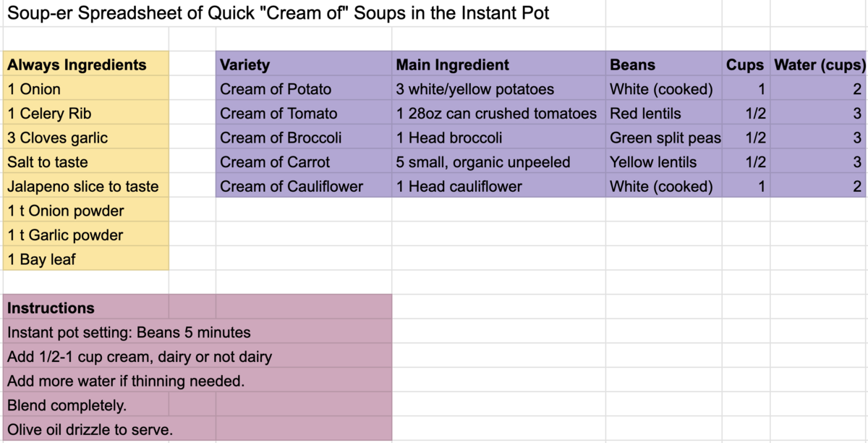Select the 'Green split peas' cell
Image resolution: width=868 pixels, height=443 pixels.
click(664, 138)
